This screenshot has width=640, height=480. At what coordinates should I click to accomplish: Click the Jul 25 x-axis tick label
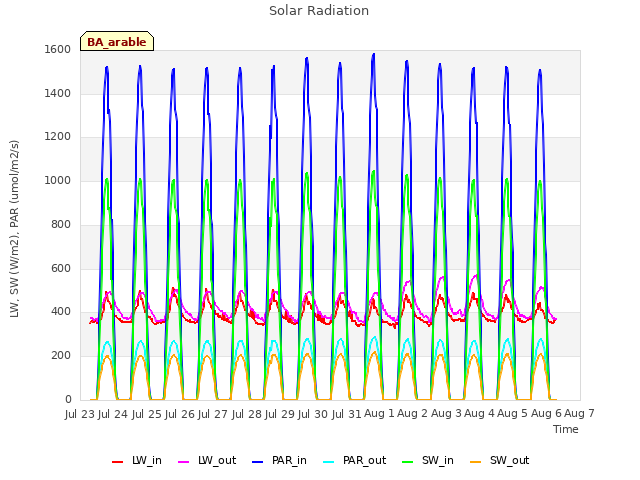tap(146, 414)
